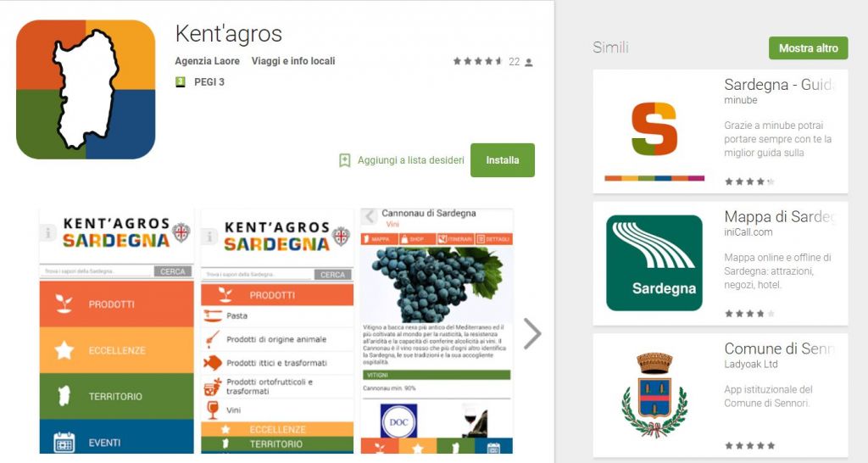Click the Kent'agros Sardinia map app icon

[x=86, y=90]
